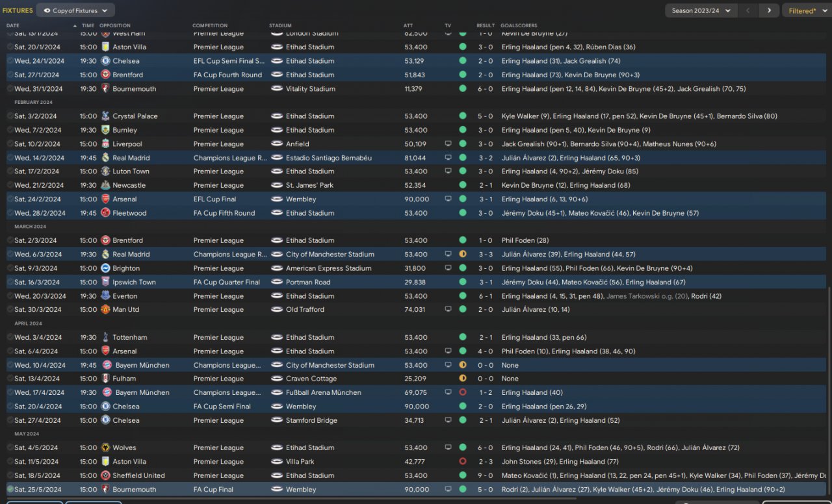Viewport: 832px width, 504px height.
Task: Click the Ipswich Town club crest
Action: (x=105, y=282)
